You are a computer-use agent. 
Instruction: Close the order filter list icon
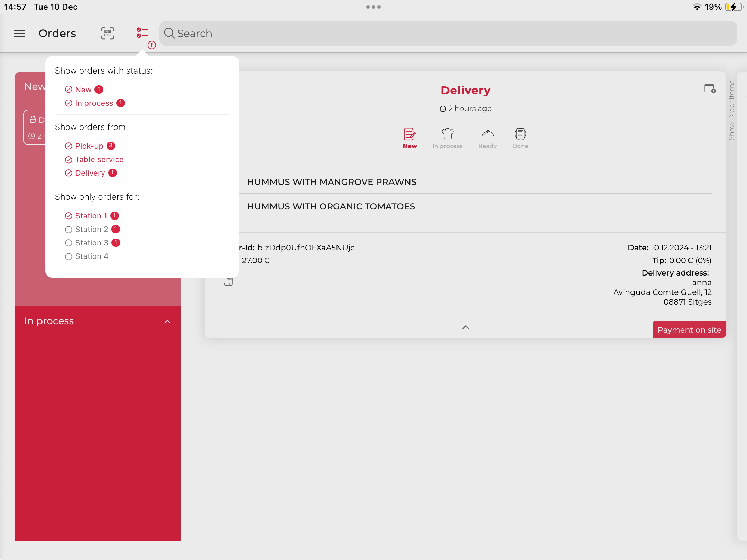point(142,33)
